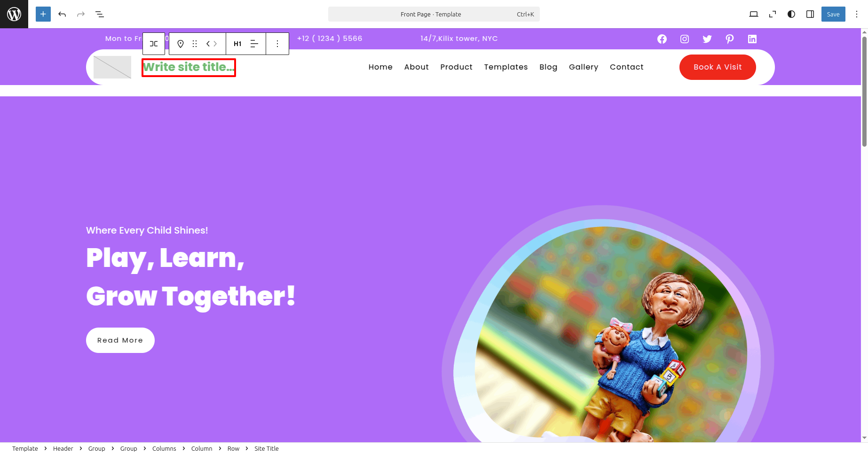The image size is (868, 454).
Task: Go to Header in the breadcrumb
Action: pyautogui.click(x=63, y=448)
